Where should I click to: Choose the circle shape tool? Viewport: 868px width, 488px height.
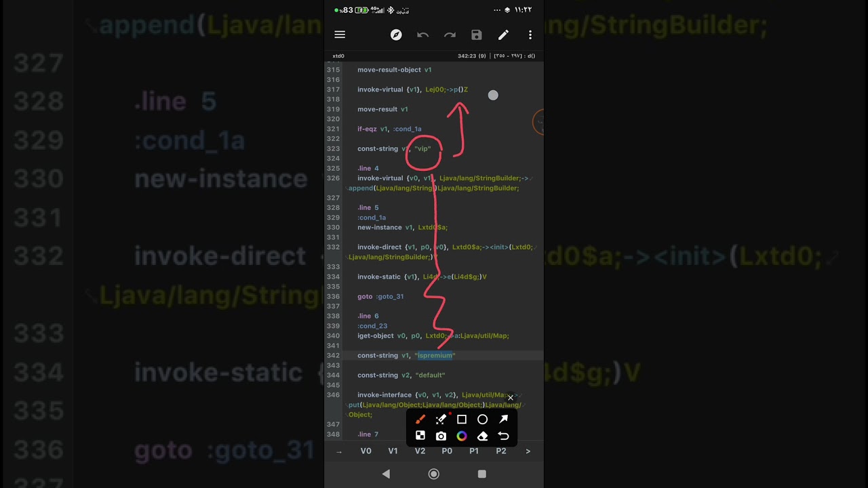pyautogui.click(x=482, y=420)
